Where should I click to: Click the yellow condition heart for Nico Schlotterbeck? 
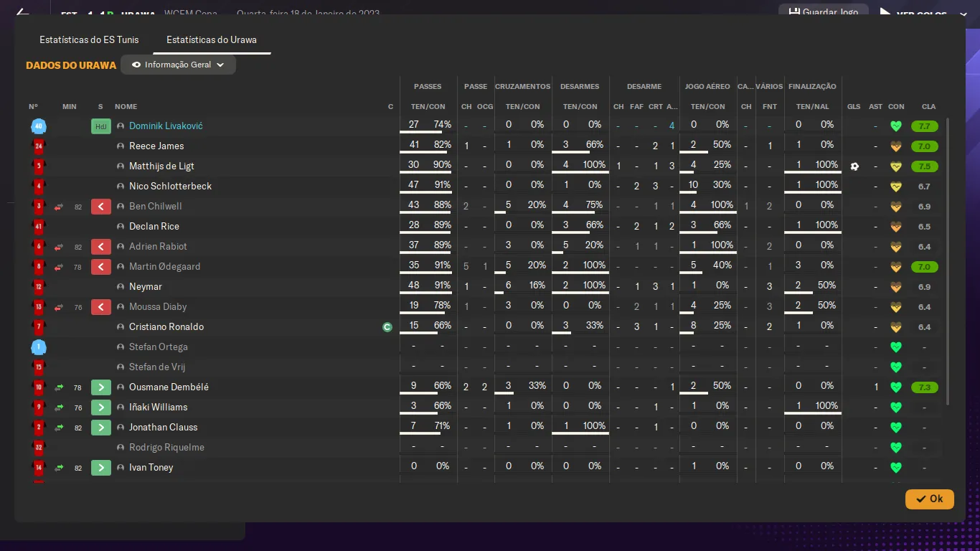(x=895, y=187)
